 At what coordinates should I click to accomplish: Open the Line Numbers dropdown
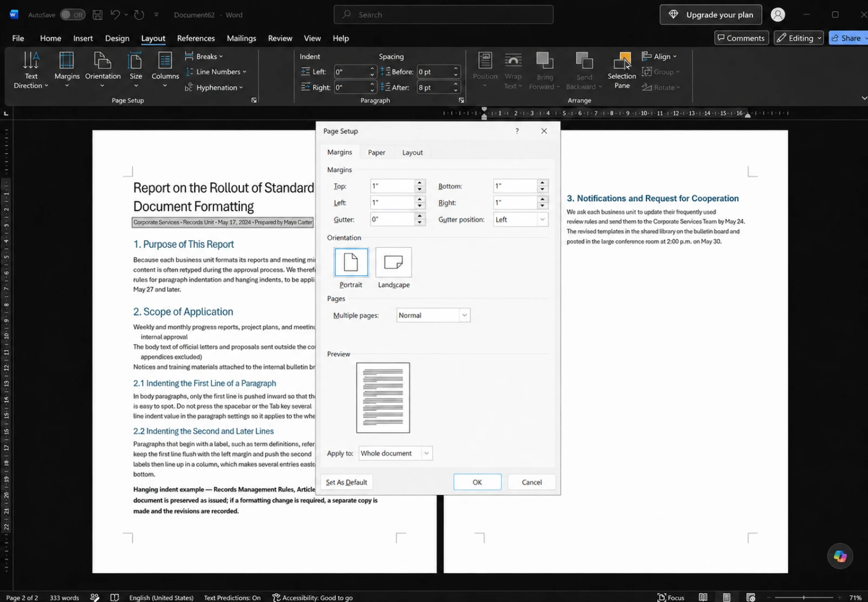tap(216, 72)
